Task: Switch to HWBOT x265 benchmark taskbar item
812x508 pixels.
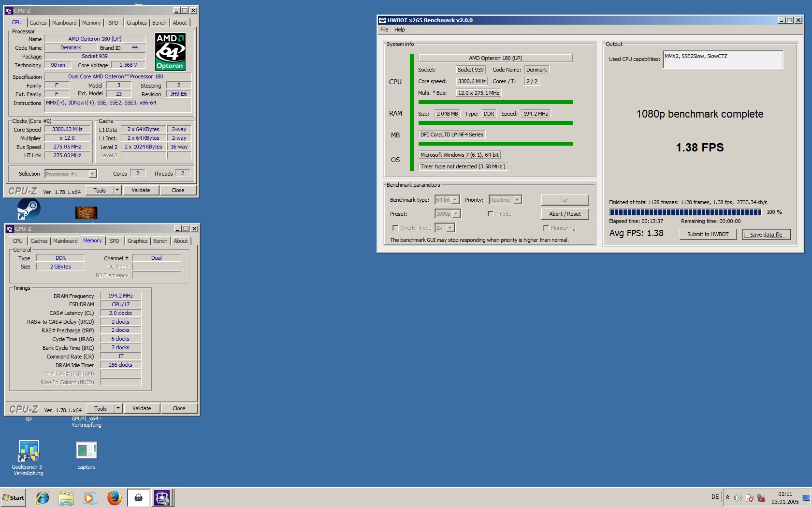Action: coord(138,497)
